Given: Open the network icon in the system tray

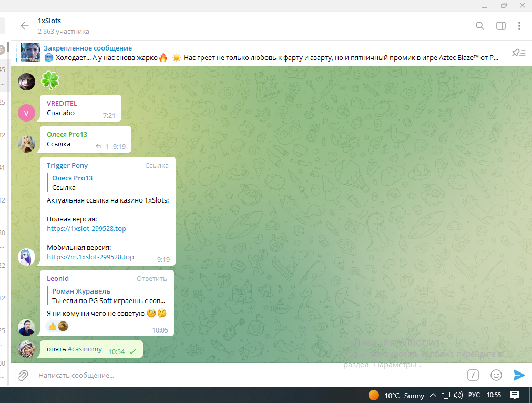Looking at the screenshot, I should pos(445,395).
